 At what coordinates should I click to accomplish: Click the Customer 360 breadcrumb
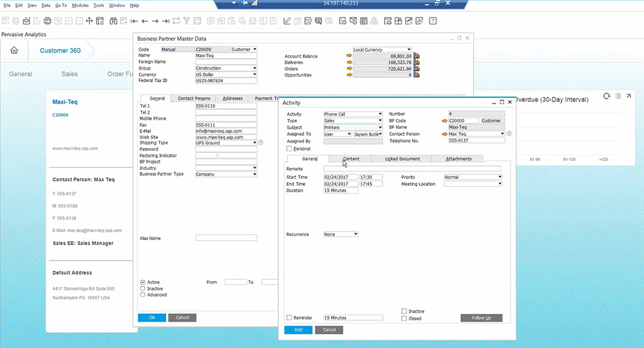(x=60, y=50)
